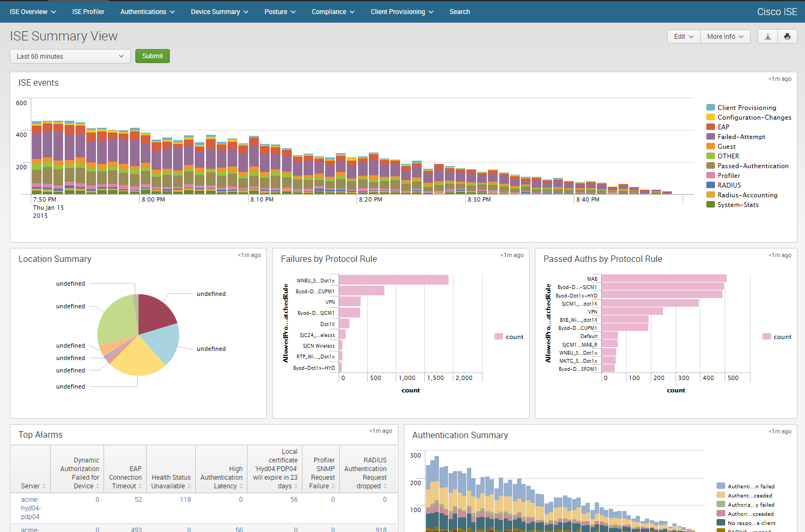Expand the Compliance menu
Image resolution: width=805 pixels, height=532 pixels.
[333, 11]
